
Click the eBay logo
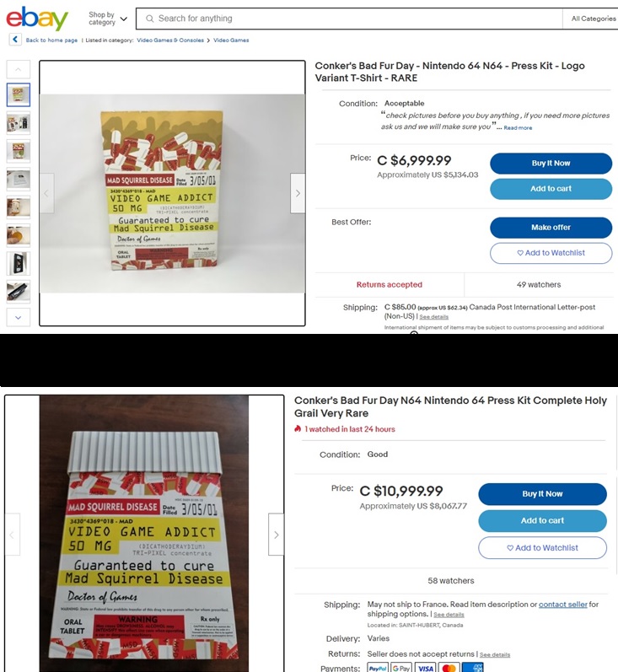(x=37, y=19)
